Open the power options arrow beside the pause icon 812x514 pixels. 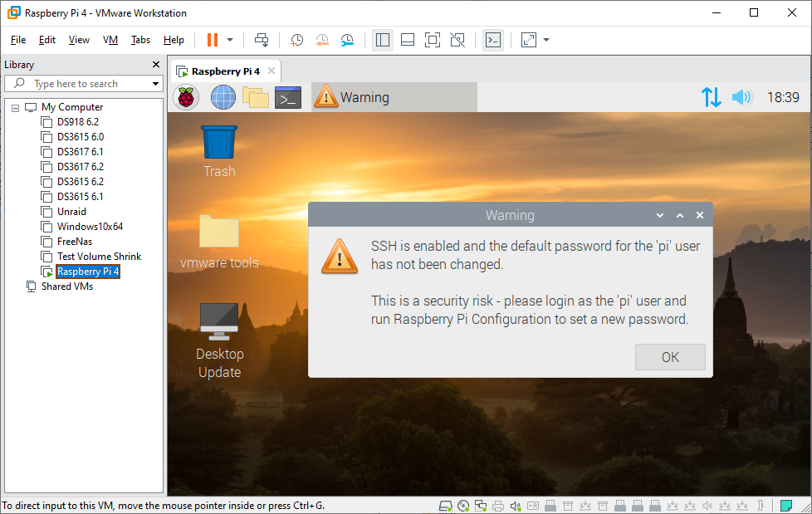pyautogui.click(x=230, y=40)
